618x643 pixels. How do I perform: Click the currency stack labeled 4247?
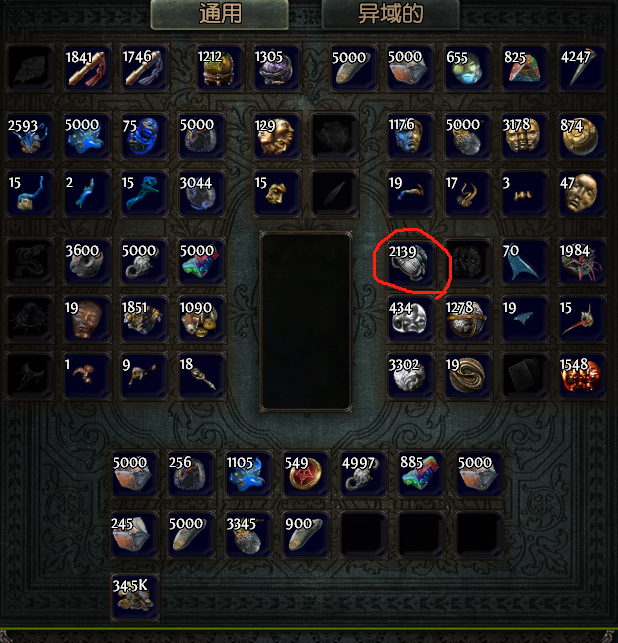pyautogui.click(x=582, y=68)
